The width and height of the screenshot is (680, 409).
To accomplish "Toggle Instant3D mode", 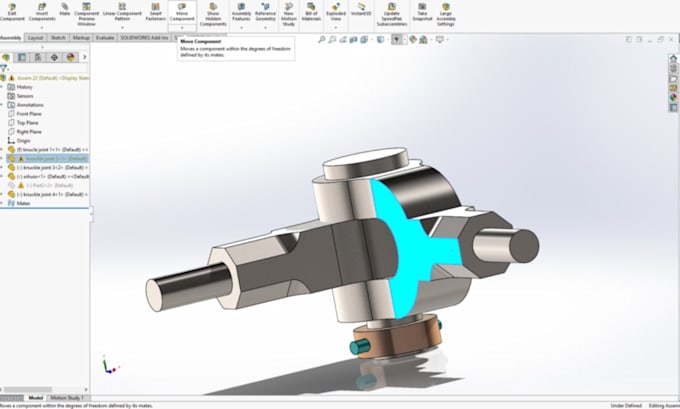I will [x=361, y=10].
